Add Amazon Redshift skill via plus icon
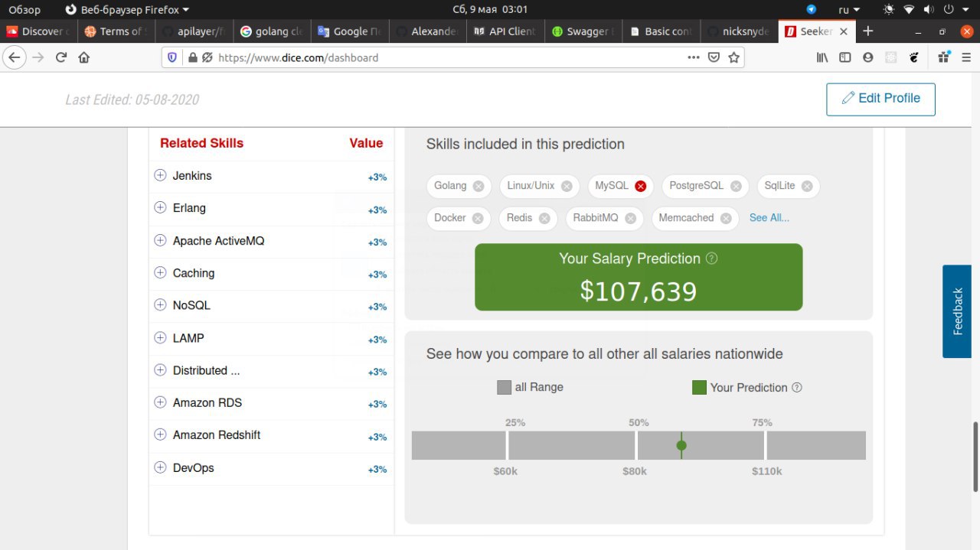Screen dimensions: 980x550 [x=160, y=434]
